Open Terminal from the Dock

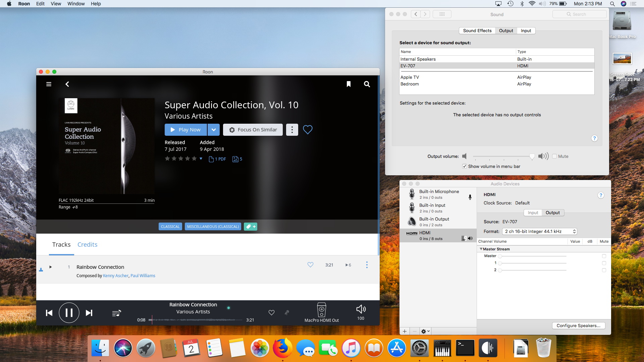[x=465, y=348]
